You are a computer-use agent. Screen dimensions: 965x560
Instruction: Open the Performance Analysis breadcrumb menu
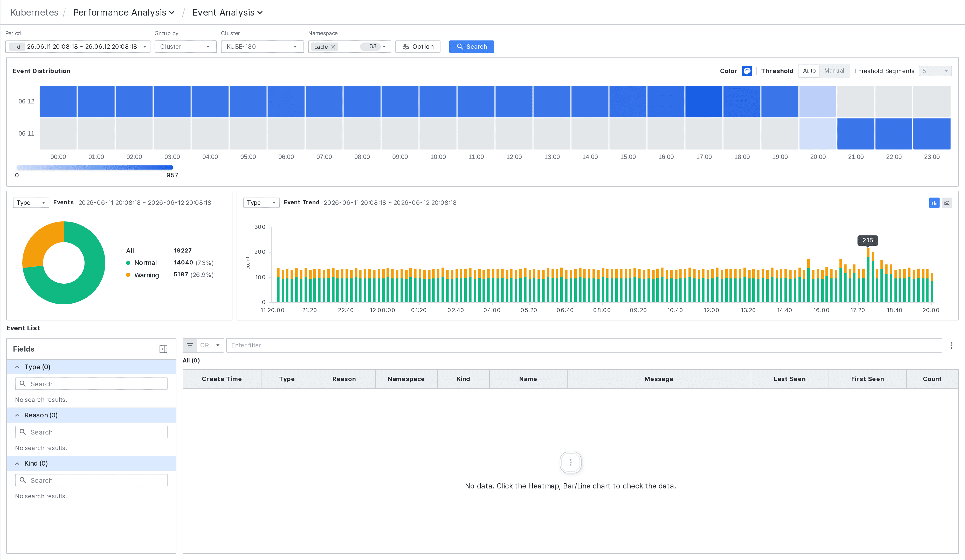[x=124, y=12]
